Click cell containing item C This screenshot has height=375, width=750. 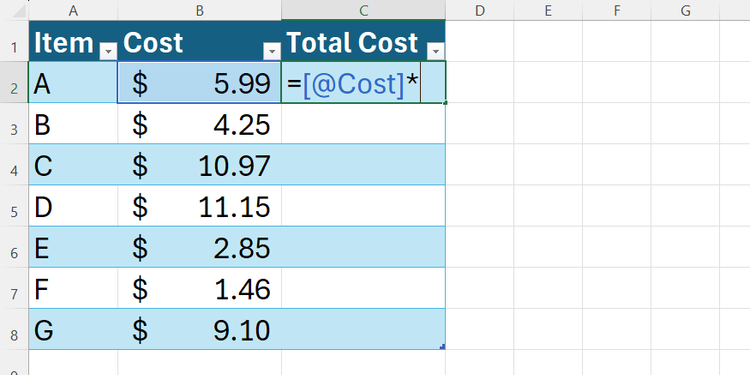[x=73, y=165]
